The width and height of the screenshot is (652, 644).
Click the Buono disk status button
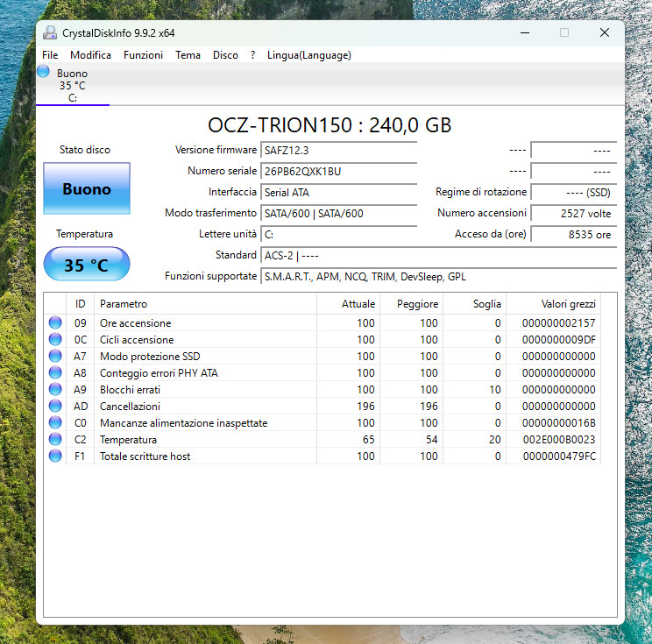point(87,188)
